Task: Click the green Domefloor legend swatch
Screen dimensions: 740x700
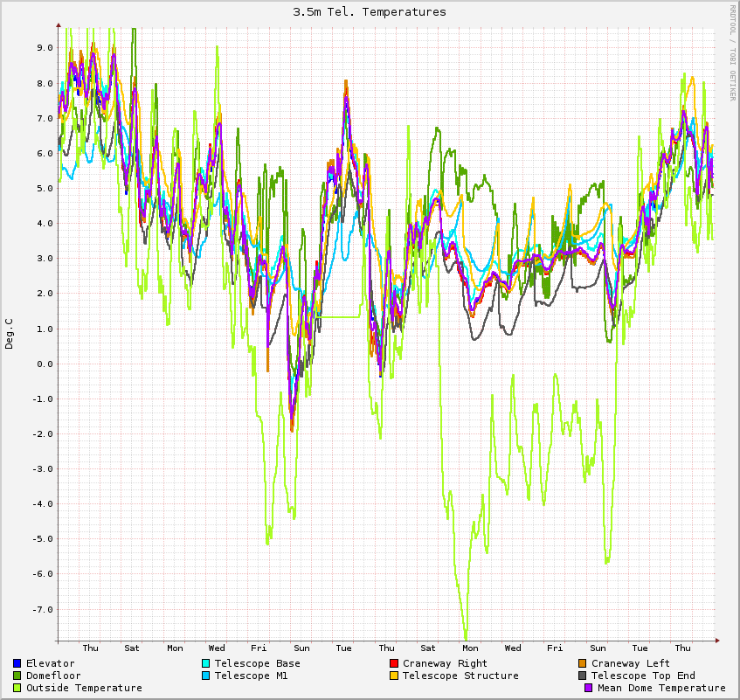Action: (x=17, y=676)
